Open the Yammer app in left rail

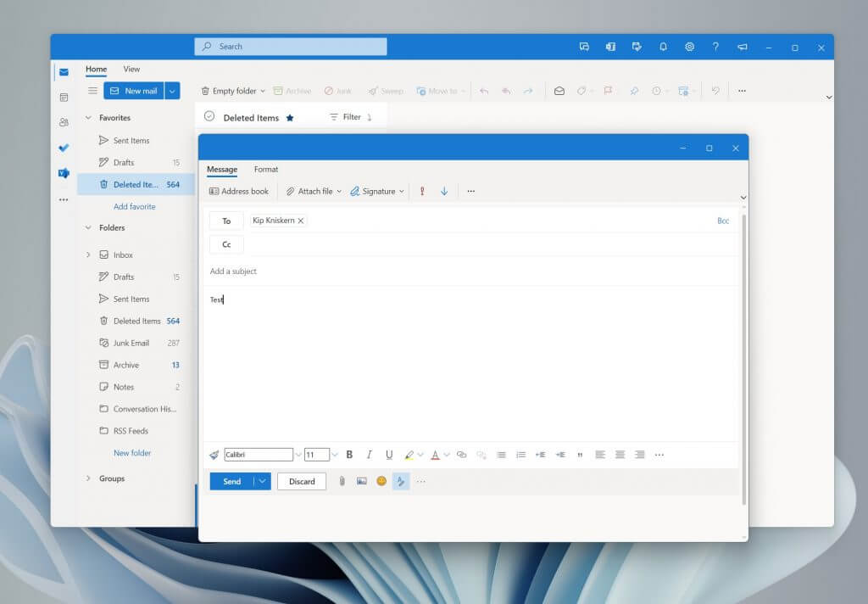(x=64, y=173)
